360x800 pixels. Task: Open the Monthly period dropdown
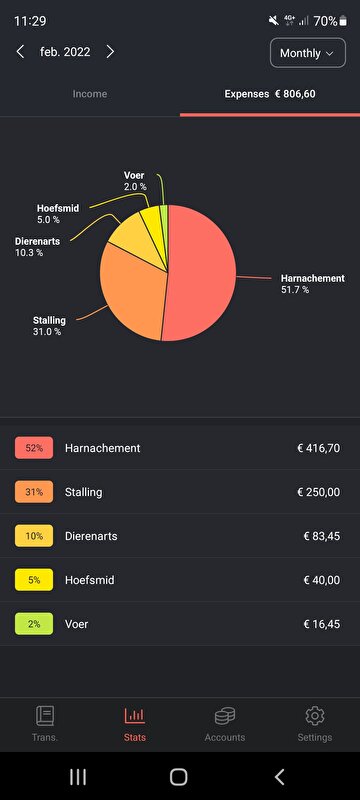308,53
